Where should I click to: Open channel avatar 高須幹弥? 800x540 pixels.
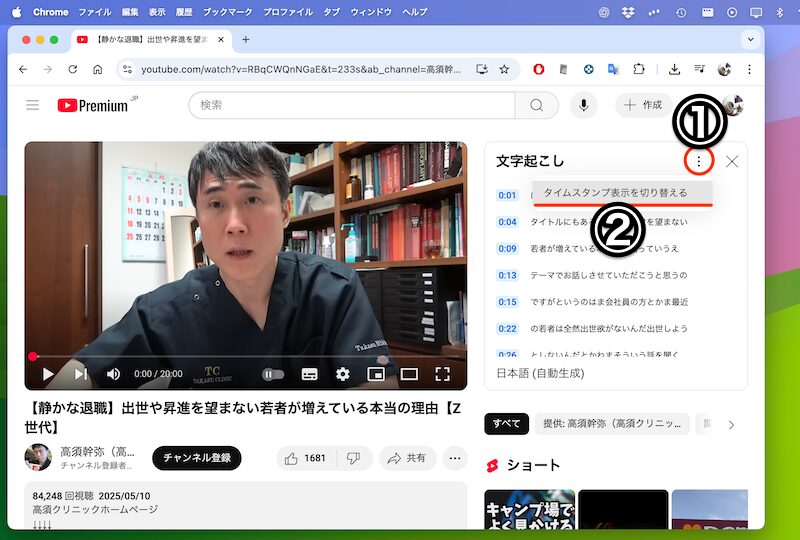[38, 457]
